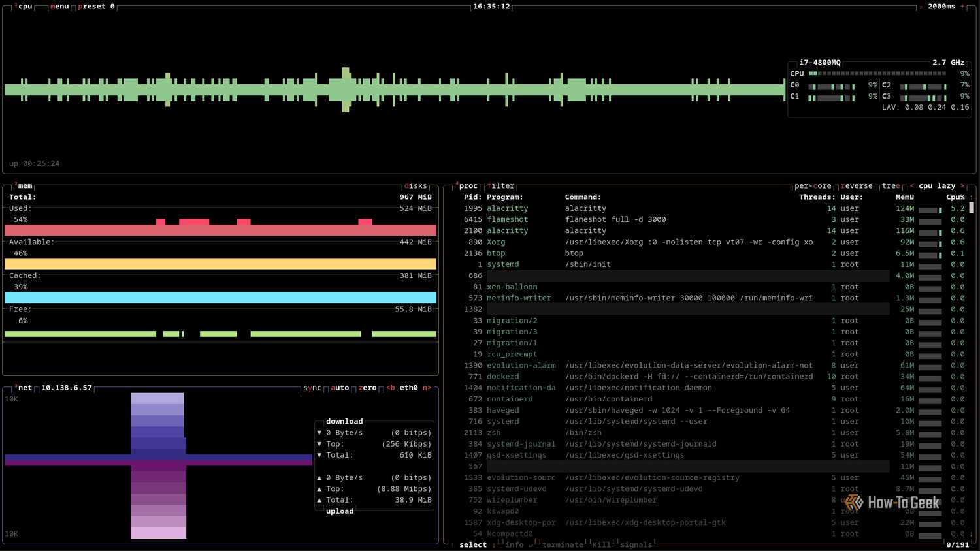Screen dimensions: 980x551
Task: Click the 0/191 process counter
Action: coord(958,545)
